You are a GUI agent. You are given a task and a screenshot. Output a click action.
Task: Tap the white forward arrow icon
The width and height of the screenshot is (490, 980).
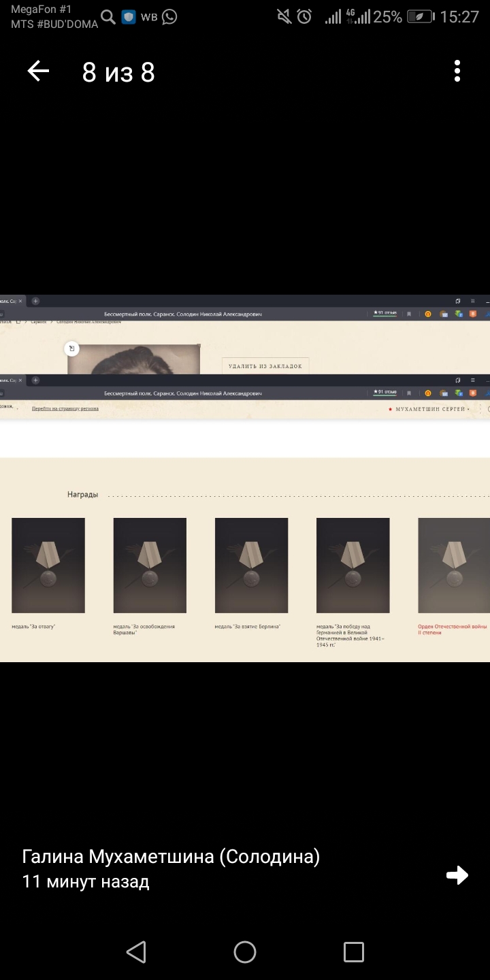click(x=457, y=875)
